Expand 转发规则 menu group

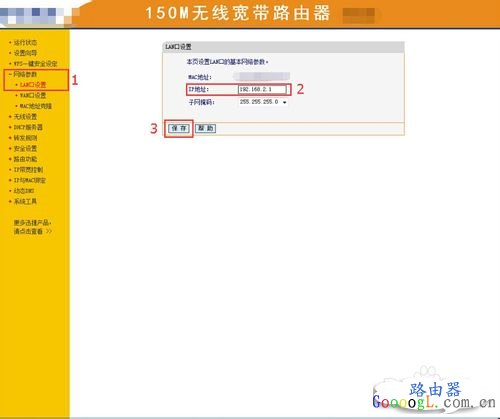click(x=25, y=138)
